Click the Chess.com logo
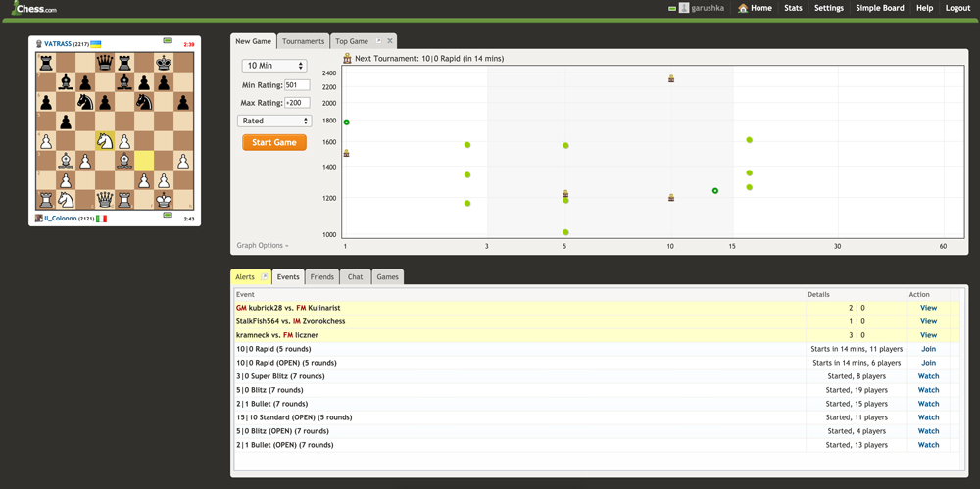 [34, 8]
